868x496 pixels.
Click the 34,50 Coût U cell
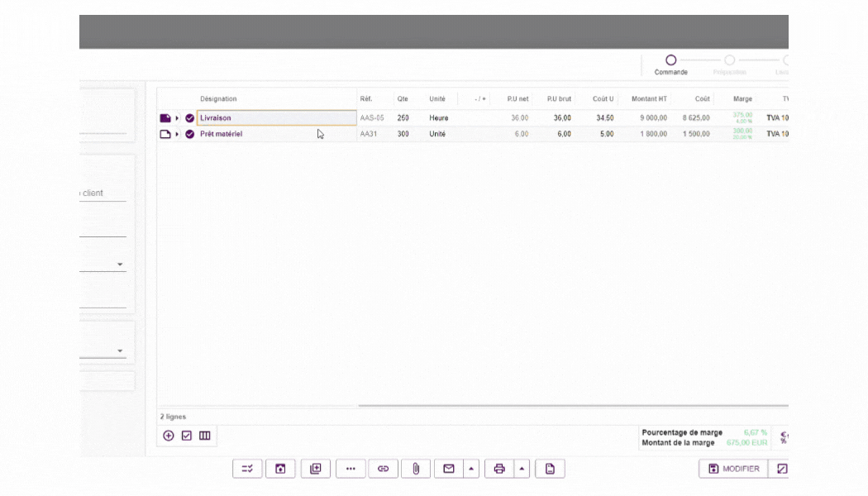pos(605,118)
